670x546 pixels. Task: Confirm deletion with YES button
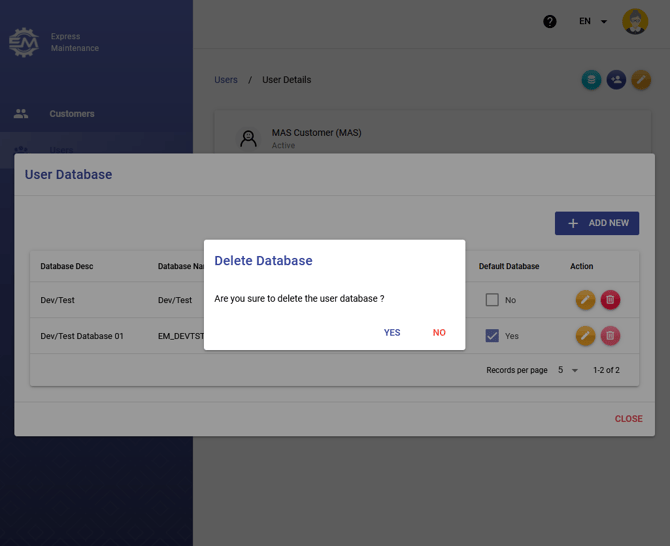392,333
